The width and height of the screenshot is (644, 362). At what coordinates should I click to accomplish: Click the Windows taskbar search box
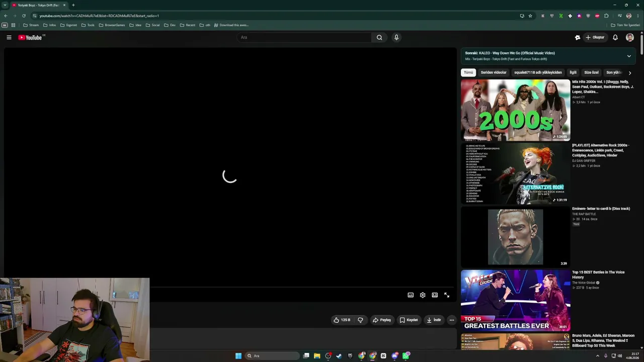272,356
